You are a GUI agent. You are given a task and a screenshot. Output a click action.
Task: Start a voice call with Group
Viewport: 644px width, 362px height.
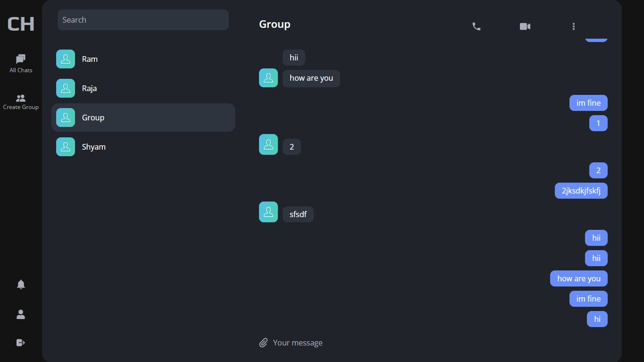click(x=477, y=26)
